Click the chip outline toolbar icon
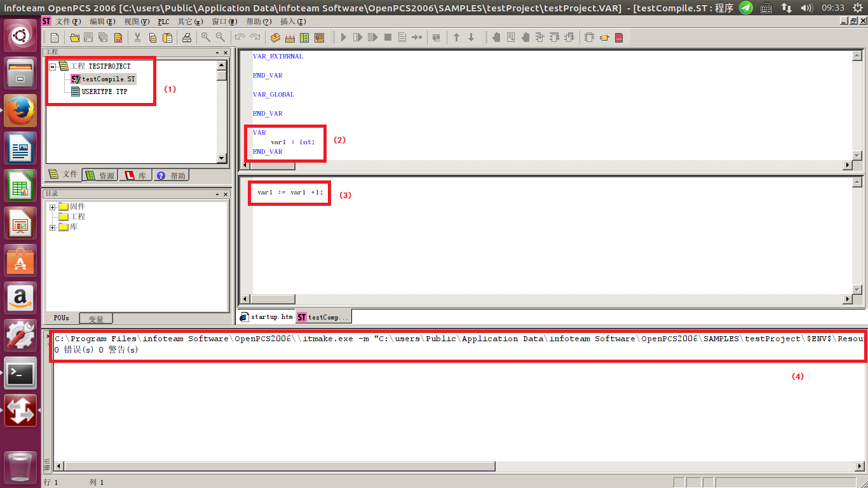Viewport: 868px width, 488px height. [x=589, y=37]
